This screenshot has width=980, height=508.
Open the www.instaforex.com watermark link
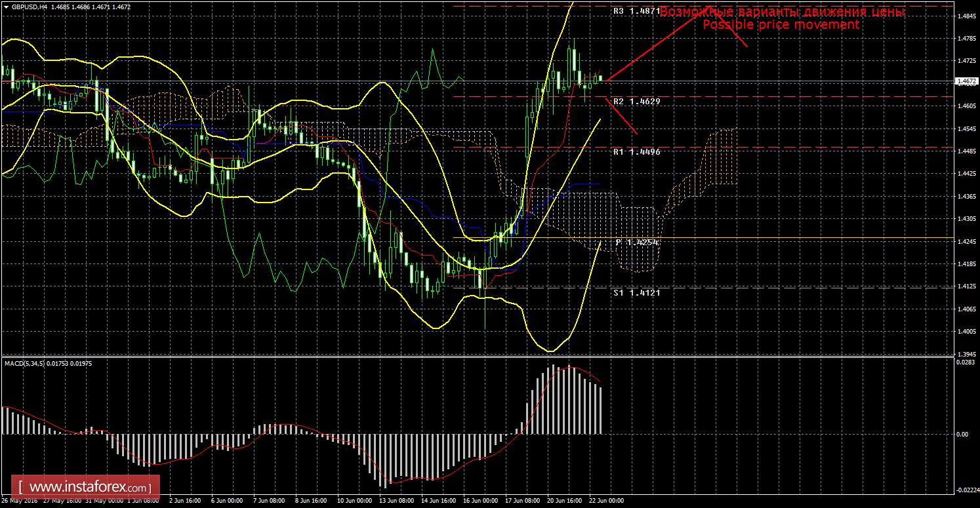pos(87,488)
